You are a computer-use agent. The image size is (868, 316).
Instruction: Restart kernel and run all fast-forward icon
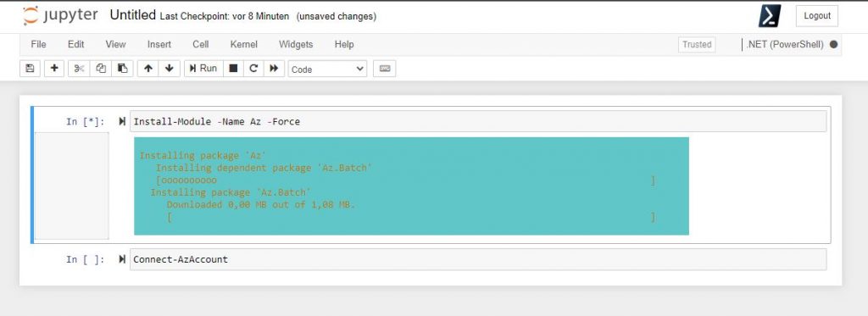tap(274, 69)
